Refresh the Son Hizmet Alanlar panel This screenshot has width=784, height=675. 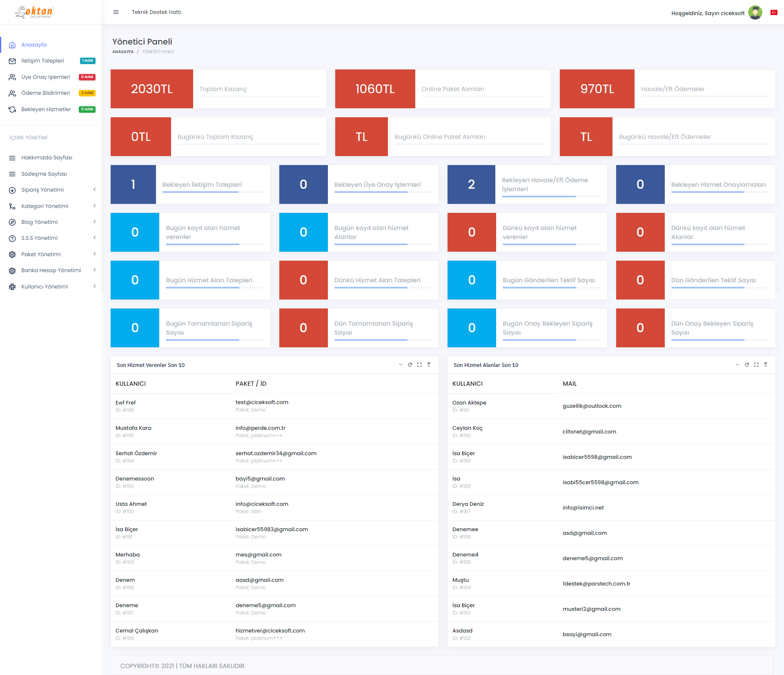pos(747,364)
